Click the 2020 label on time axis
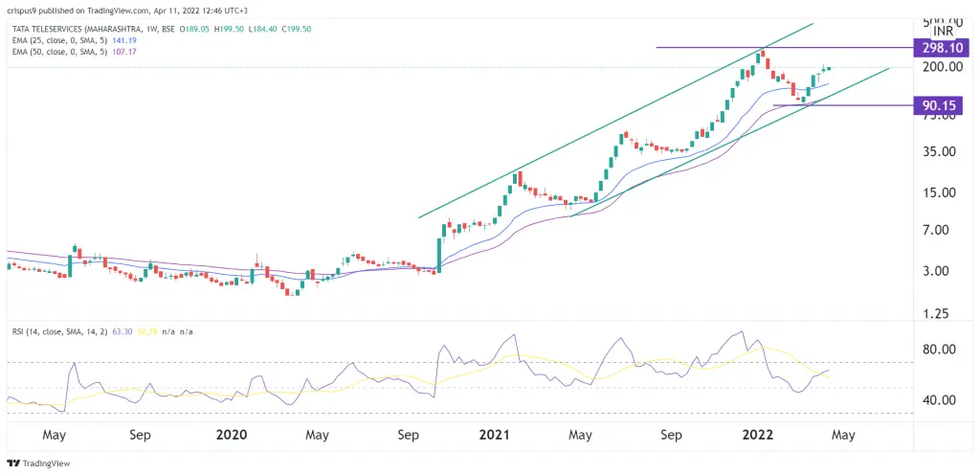This screenshot has height=475, width=980. click(232, 435)
